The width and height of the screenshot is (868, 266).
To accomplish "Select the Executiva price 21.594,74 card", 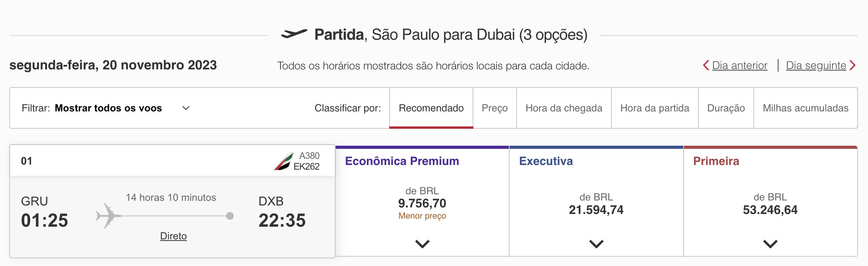I will tap(596, 201).
